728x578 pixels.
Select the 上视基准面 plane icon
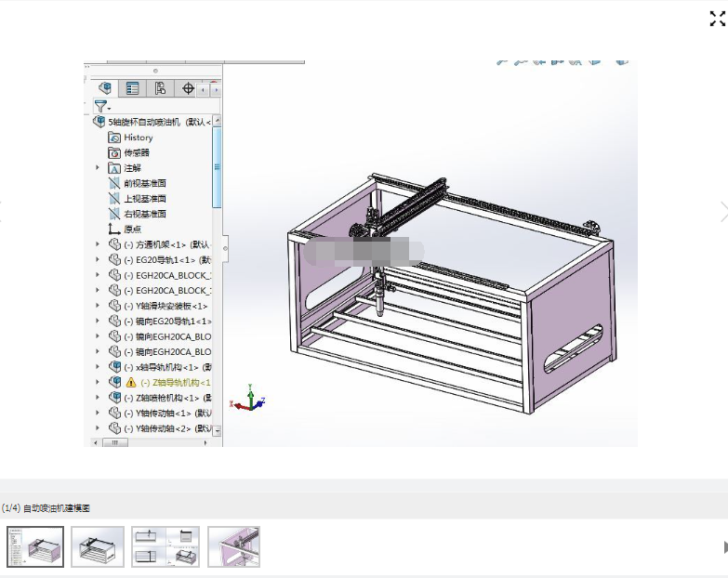(114, 199)
